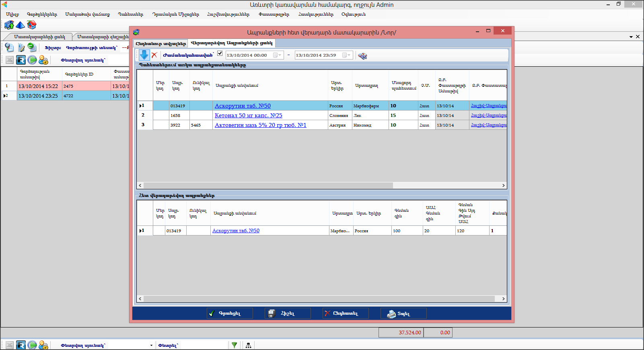Screen dimensions: 644x350
Task: Click the upper table scroll right arrow
Action: [x=503, y=186]
